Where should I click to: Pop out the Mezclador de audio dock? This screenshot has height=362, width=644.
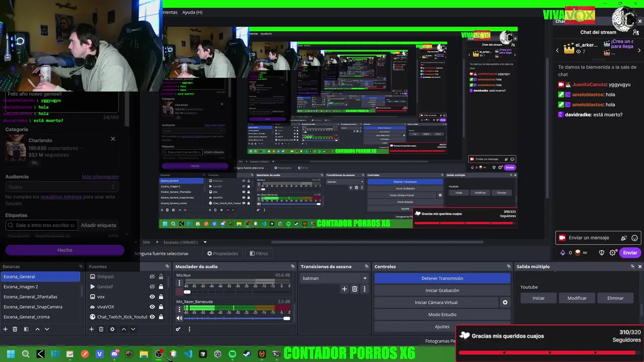click(x=292, y=266)
